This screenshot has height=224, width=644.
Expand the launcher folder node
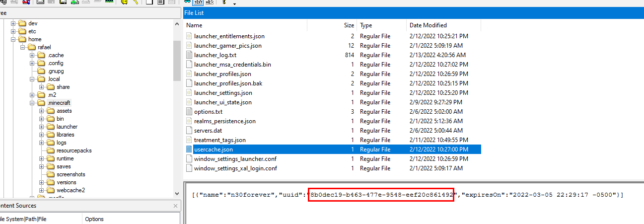coord(42,127)
